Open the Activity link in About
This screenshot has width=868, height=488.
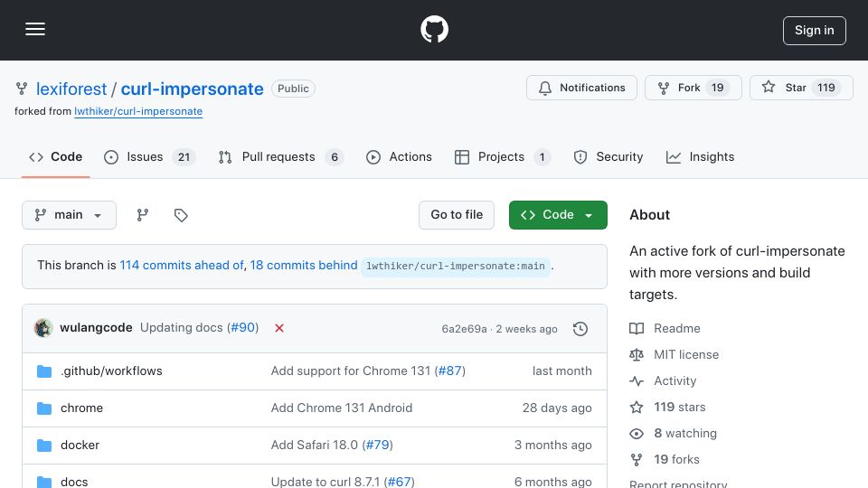click(x=675, y=381)
